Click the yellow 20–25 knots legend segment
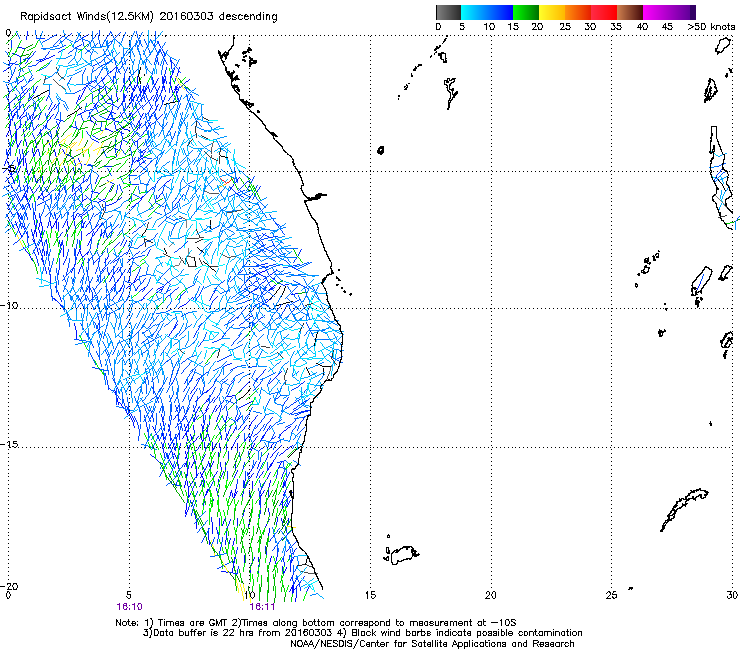Image resolution: width=740 pixels, height=650 pixels. 552,12
